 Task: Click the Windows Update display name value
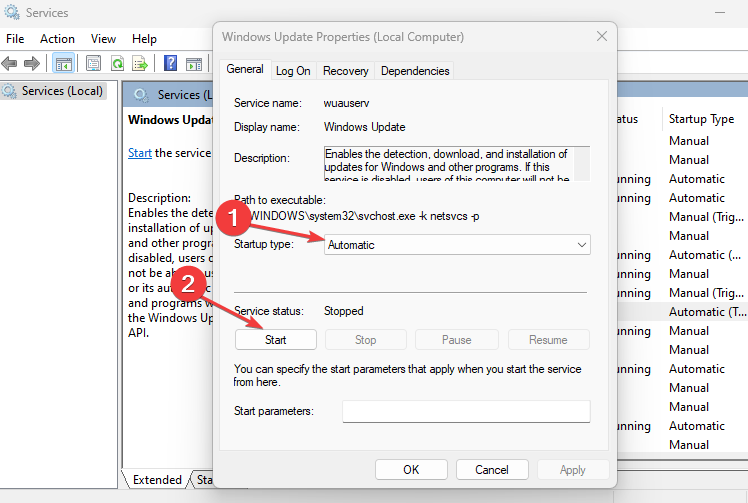point(364,127)
